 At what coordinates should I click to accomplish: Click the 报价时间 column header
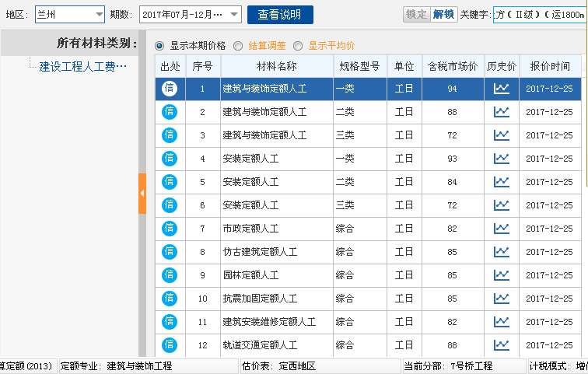point(550,66)
